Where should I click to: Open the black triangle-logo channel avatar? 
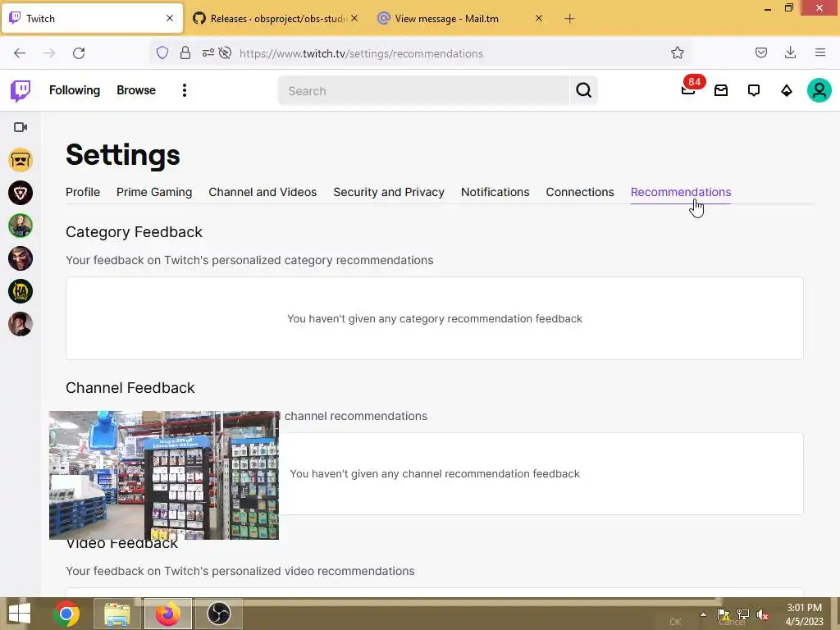[21, 193]
